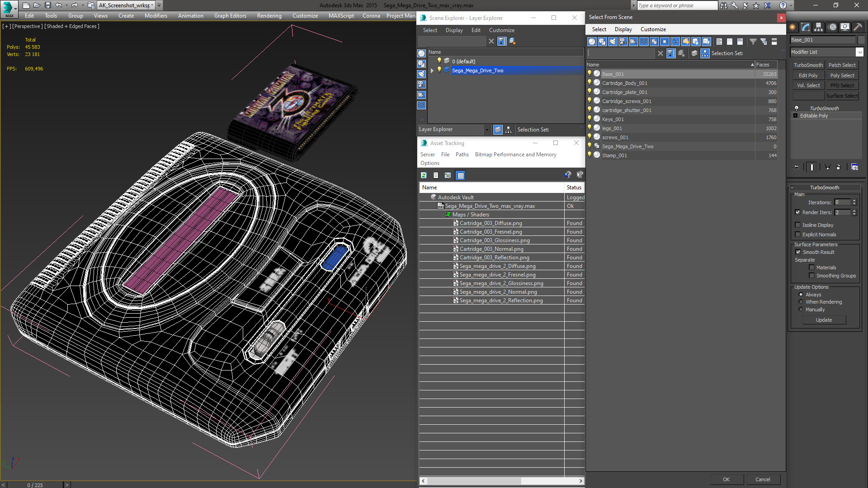868x488 pixels.
Task: Click Select None icon in Select From Scene
Action: 729,42
